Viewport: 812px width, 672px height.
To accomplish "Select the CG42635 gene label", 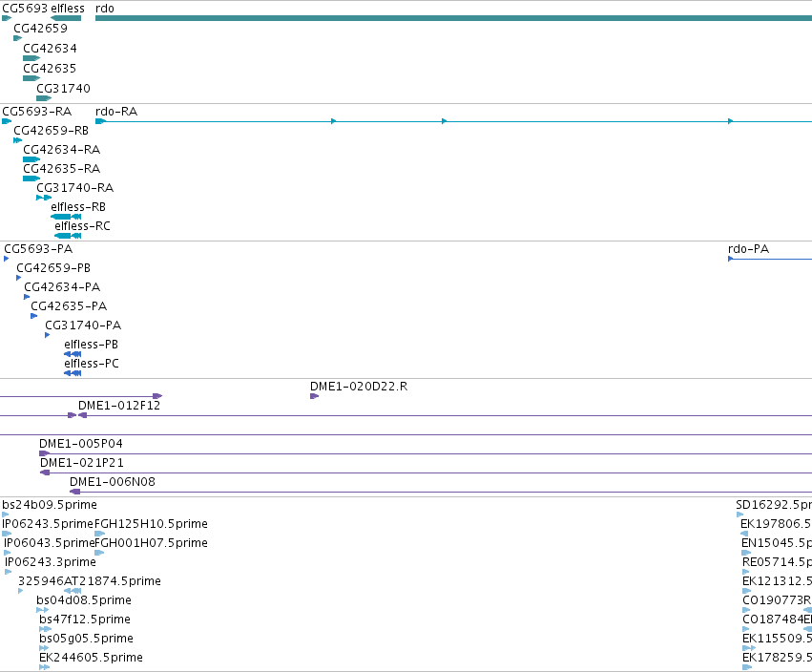I will tap(50, 69).
